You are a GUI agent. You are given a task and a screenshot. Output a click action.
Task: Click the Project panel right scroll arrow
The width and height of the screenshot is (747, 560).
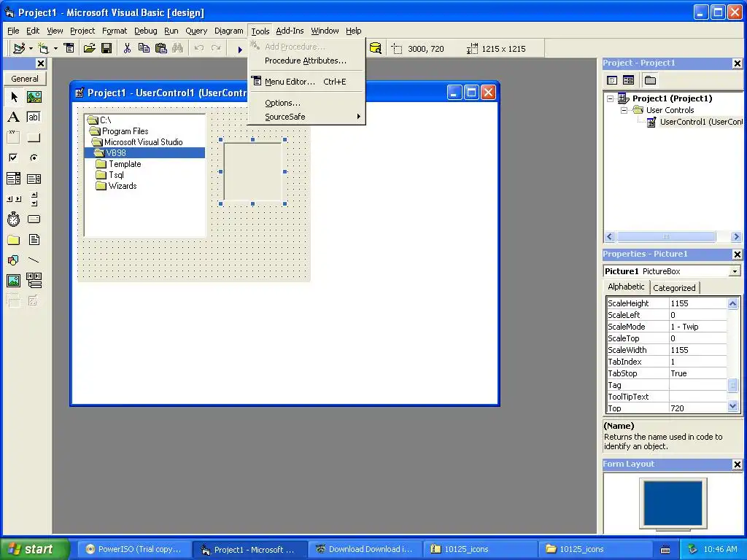[x=736, y=237]
